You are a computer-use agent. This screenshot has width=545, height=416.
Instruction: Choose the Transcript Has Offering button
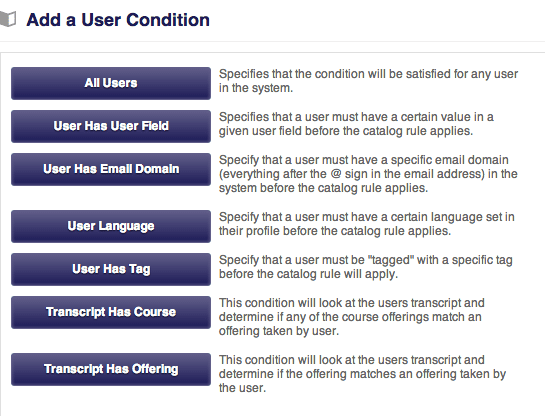(111, 369)
